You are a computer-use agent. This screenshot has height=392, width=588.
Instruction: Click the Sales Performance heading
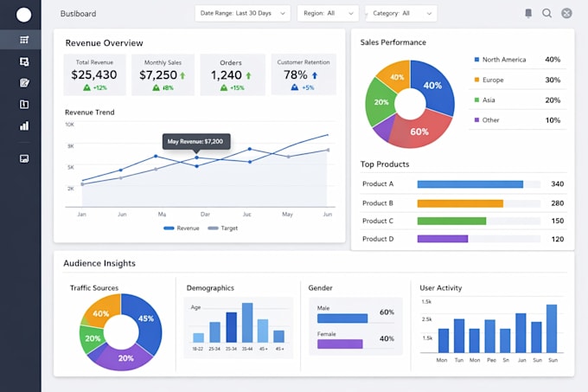[x=393, y=42]
